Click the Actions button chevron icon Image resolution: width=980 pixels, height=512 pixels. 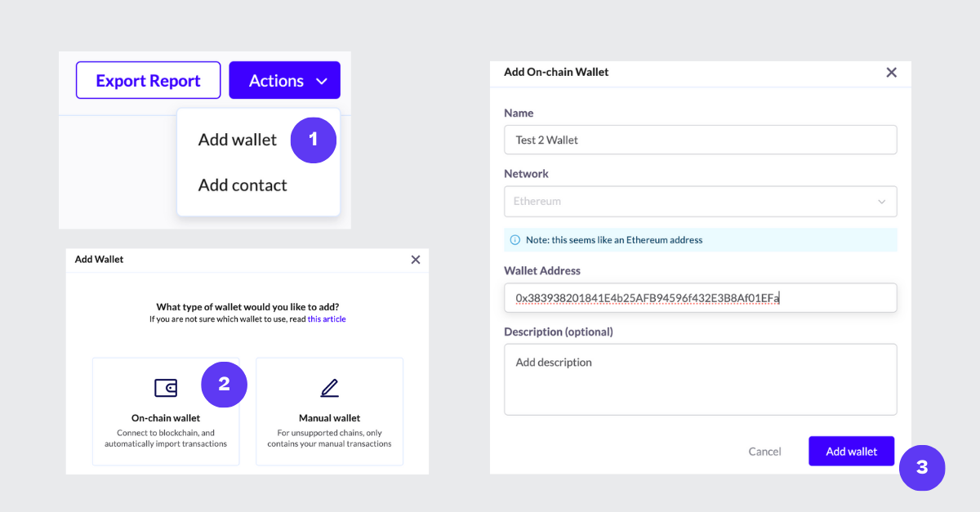(322, 81)
